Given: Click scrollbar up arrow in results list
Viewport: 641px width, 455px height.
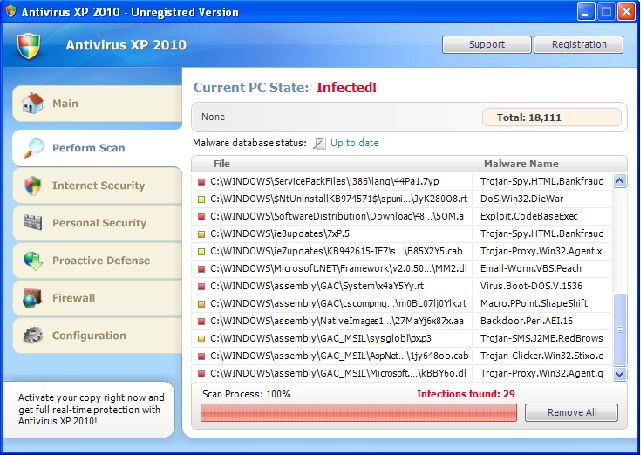Looking at the screenshot, I should 620,180.
